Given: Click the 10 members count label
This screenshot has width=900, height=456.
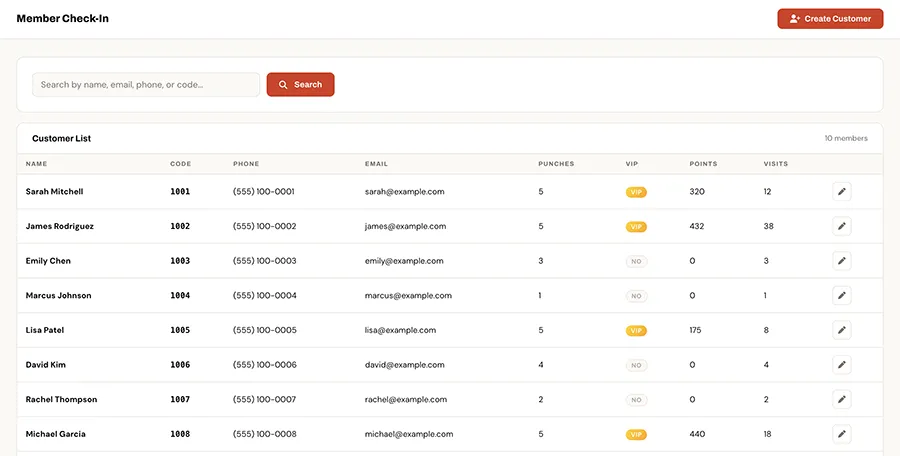Looking at the screenshot, I should pos(846,138).
